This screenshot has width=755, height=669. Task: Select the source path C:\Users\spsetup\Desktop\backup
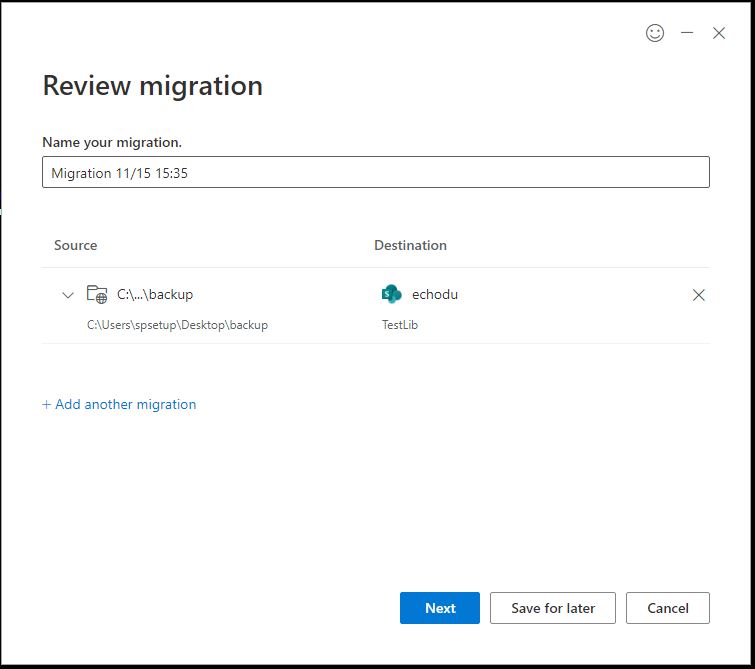click(x=177, y=325)
